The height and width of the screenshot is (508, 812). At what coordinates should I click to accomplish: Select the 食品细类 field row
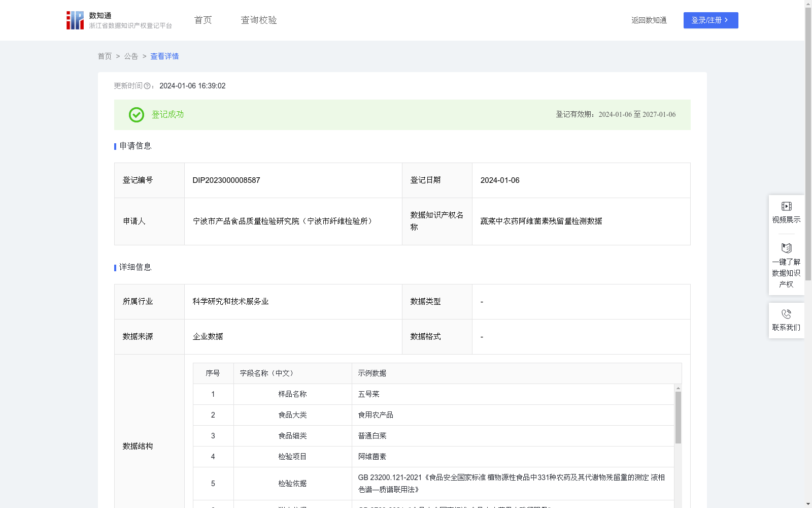coord(433,436)
